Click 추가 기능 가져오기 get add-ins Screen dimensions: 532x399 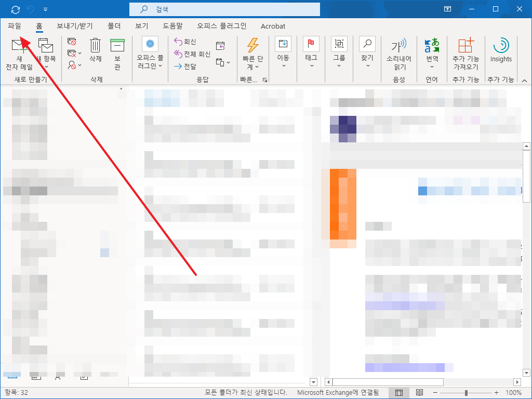pyautogui.click(x=465, y=54)
